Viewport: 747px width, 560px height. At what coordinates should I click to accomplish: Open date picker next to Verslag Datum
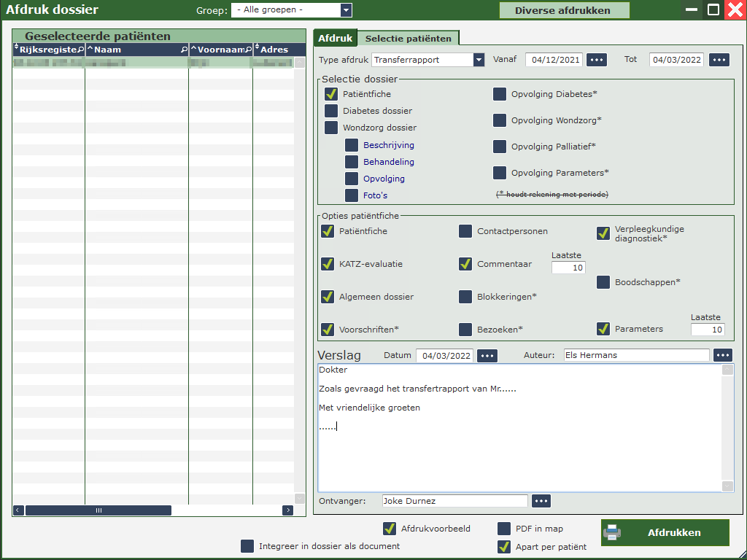click(487, 356)
